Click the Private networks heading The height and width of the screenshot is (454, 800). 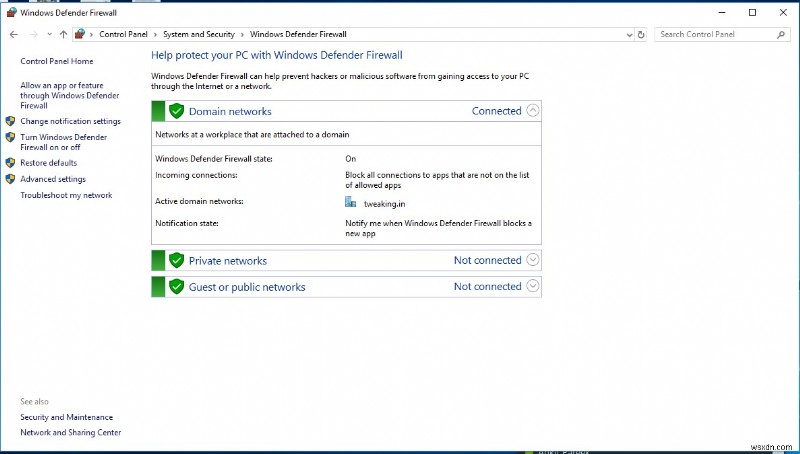coord(228,261)
